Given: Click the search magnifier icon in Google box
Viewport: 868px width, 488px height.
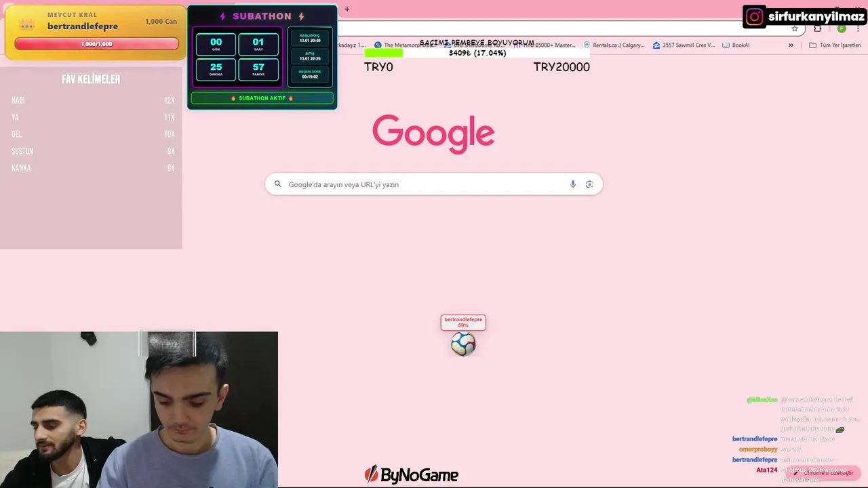Looking at the screenshot, I should point(277,184).
